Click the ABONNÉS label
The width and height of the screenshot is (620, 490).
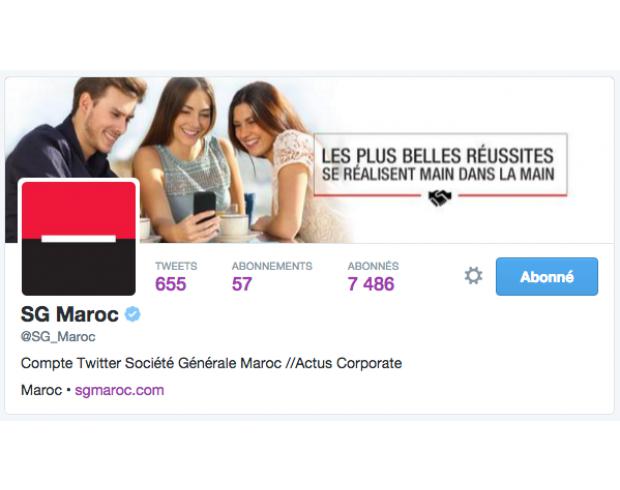373,266
